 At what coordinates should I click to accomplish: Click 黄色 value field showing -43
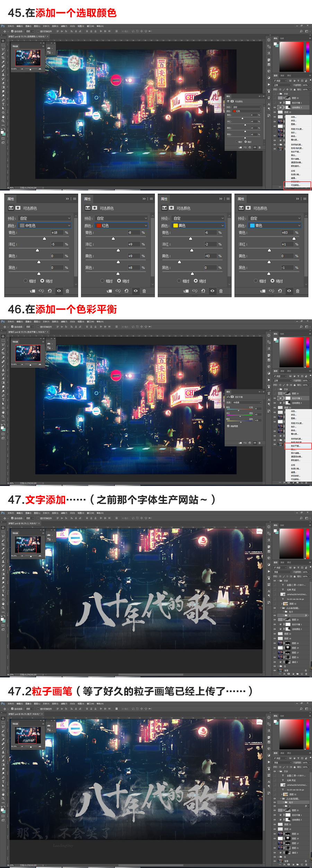(x=210, y=256)
